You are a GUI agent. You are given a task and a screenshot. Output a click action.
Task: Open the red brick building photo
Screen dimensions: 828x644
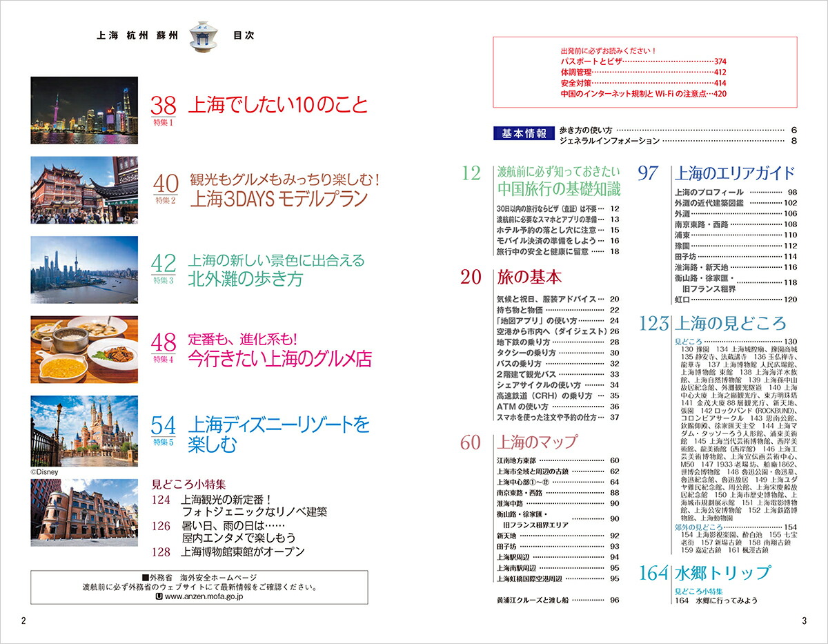point(84,513)
